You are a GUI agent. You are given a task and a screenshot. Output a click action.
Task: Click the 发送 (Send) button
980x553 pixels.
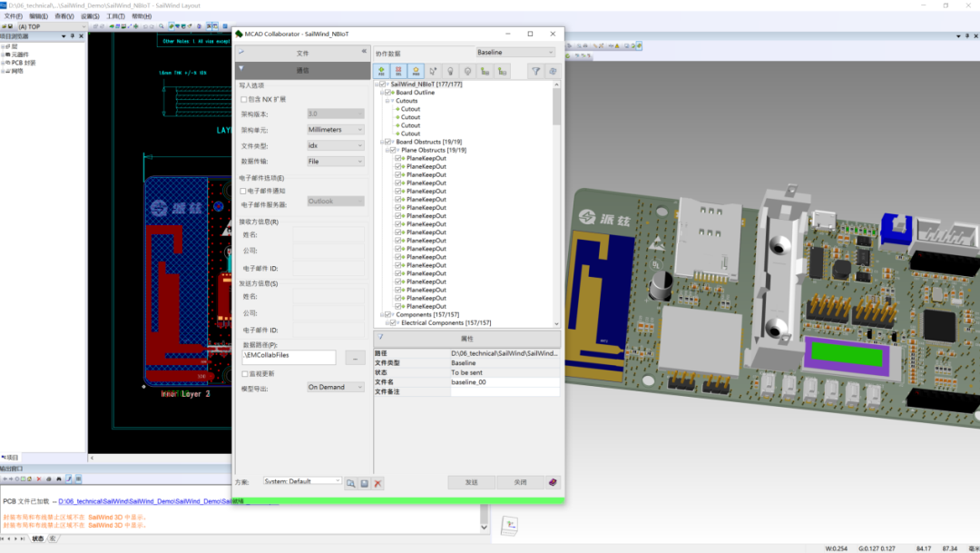point(471,482)
